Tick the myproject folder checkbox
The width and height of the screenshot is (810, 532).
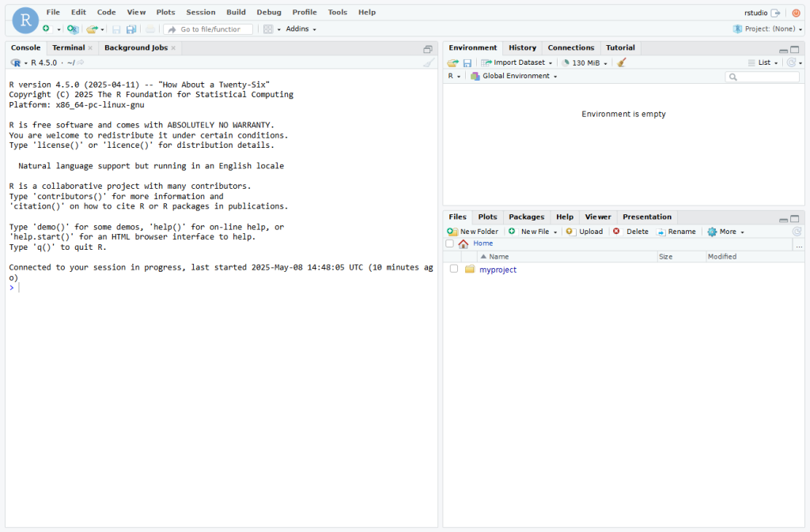[x=453, y=269]
